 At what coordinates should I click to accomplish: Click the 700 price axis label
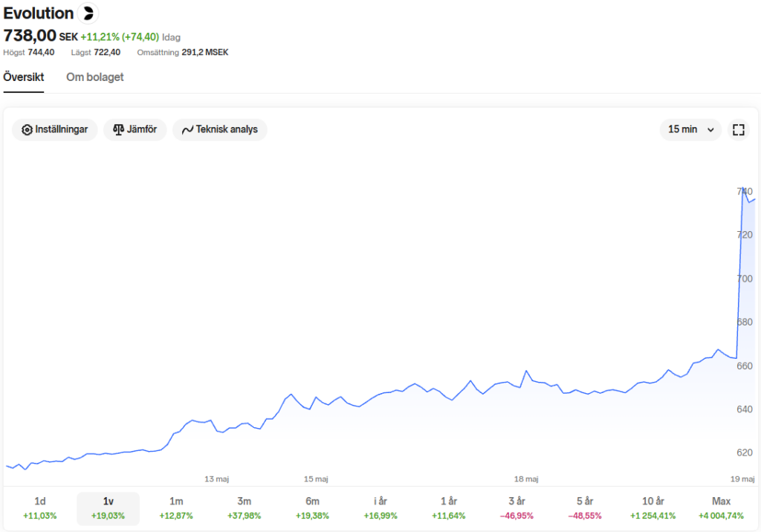point(745,279)
